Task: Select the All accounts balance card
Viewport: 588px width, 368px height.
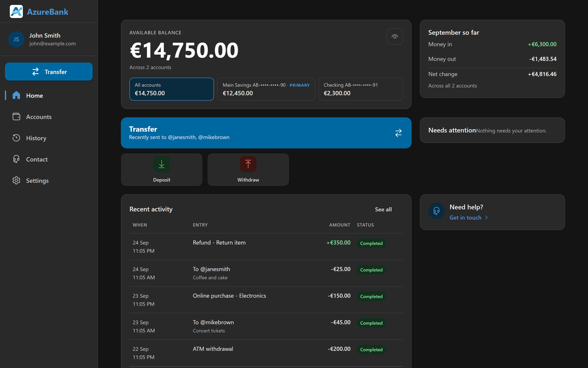Action: (x=172, y=89)
